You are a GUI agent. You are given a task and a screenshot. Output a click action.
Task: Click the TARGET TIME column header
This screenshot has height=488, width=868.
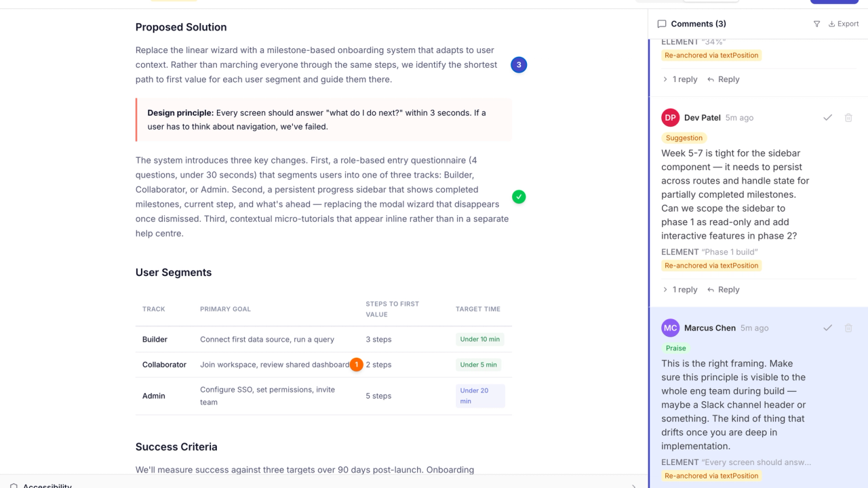click(x=478, y=309)
